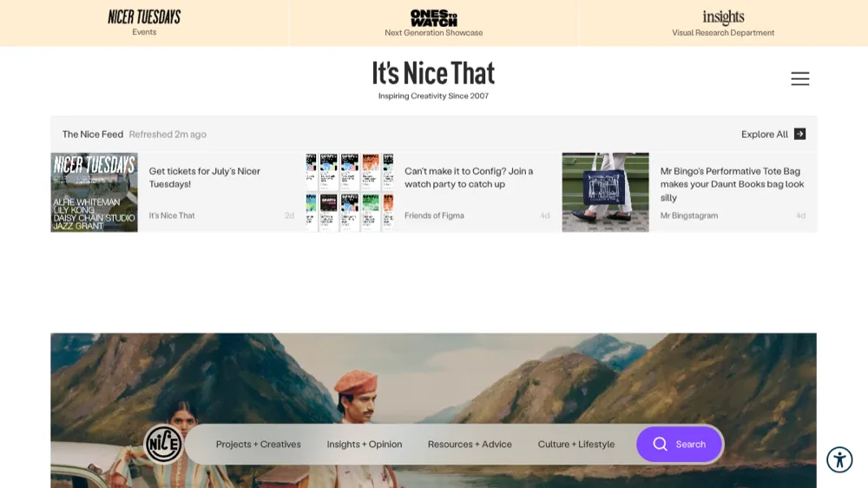
Task: Click the purple Search button
Action: 680,444
